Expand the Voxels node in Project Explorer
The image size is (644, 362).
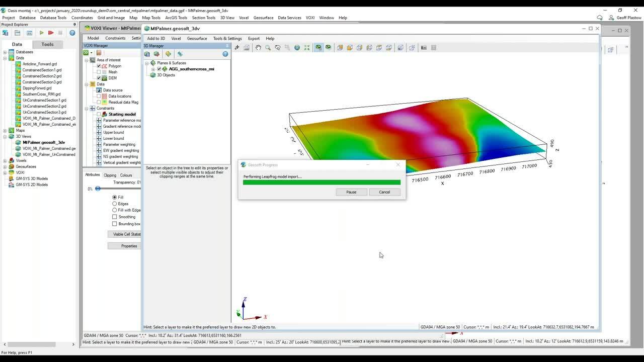5,160
